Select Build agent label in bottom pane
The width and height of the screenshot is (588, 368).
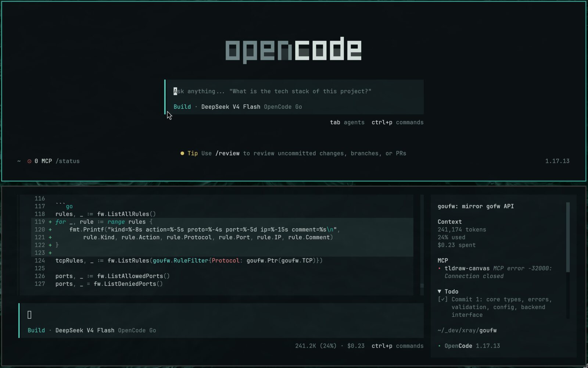pyautogui.click(x=36, y=330)
